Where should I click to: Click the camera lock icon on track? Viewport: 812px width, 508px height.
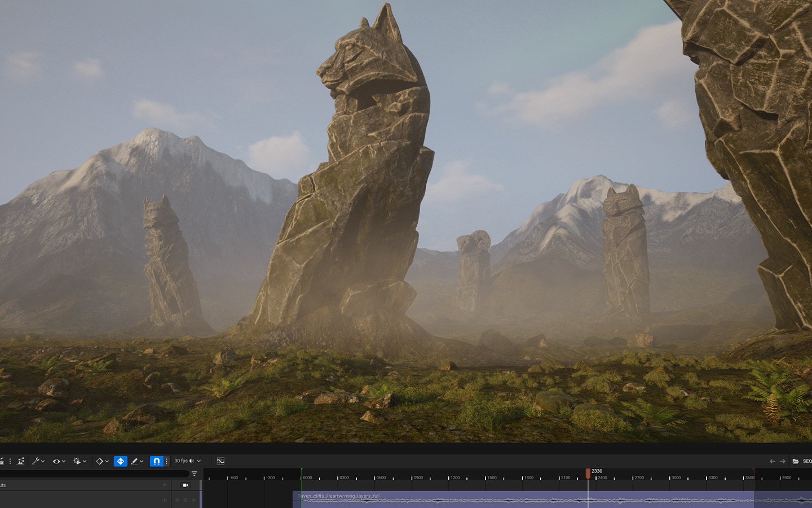point(186,485)
